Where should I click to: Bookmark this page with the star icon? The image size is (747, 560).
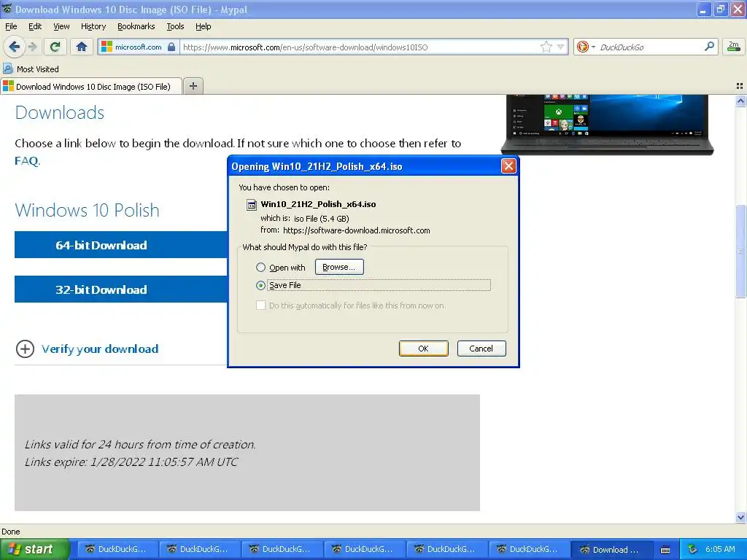coord(546,47)
